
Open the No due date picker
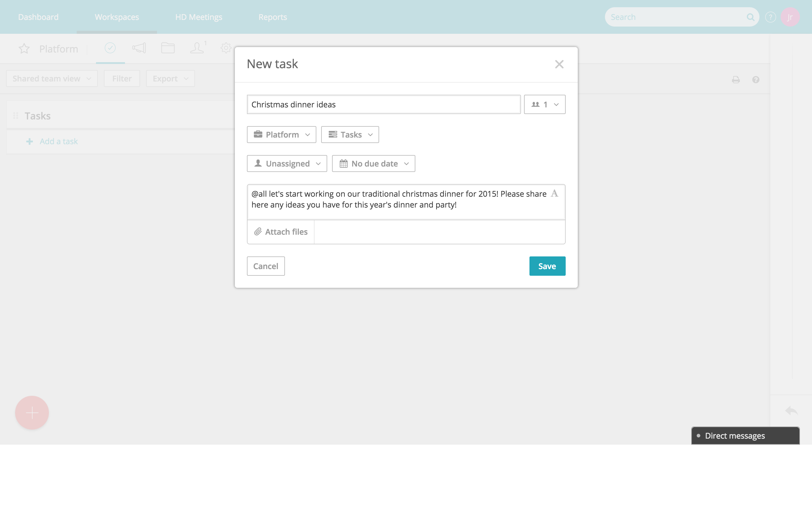click(x=373, y=163)
